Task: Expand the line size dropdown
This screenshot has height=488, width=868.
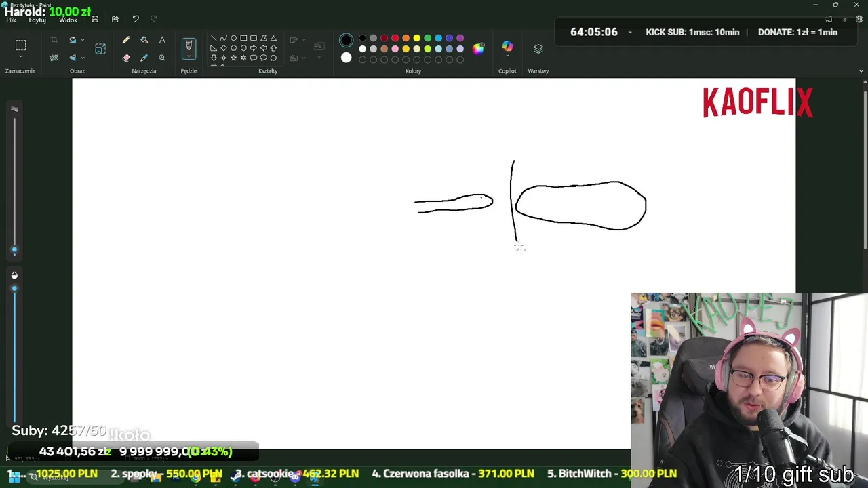Action: (319, 57)
